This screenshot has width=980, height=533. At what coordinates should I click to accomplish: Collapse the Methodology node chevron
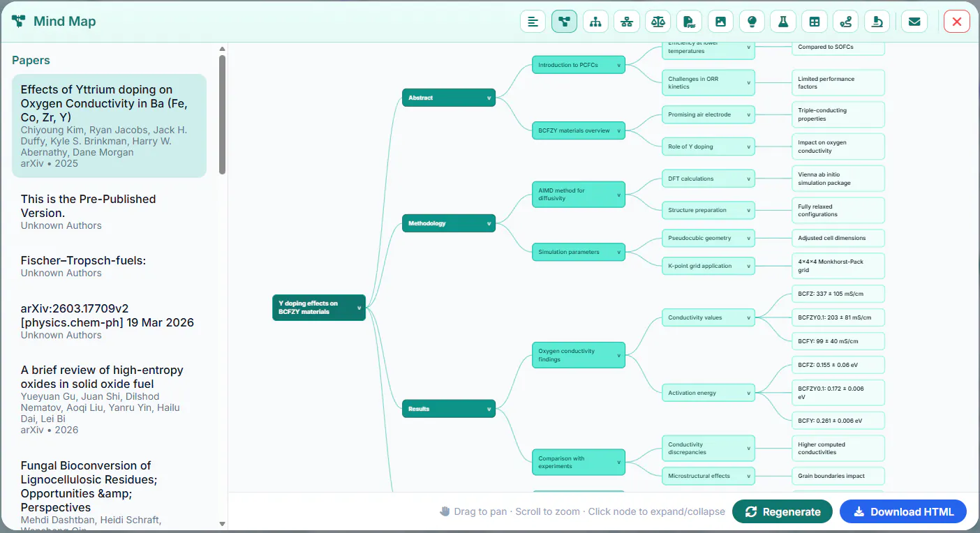(x=489, y=223)
